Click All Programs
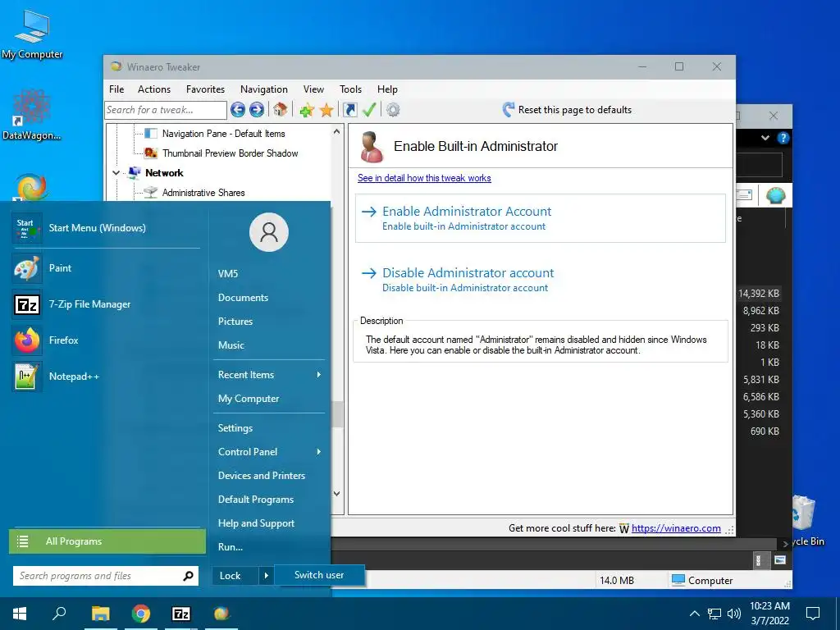The image size is (840, 630). click(107, 541)
